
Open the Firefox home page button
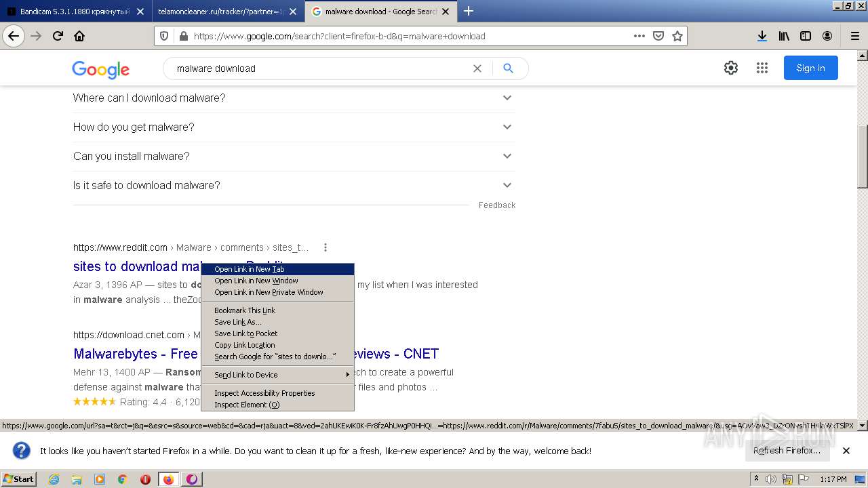(79, 36)
